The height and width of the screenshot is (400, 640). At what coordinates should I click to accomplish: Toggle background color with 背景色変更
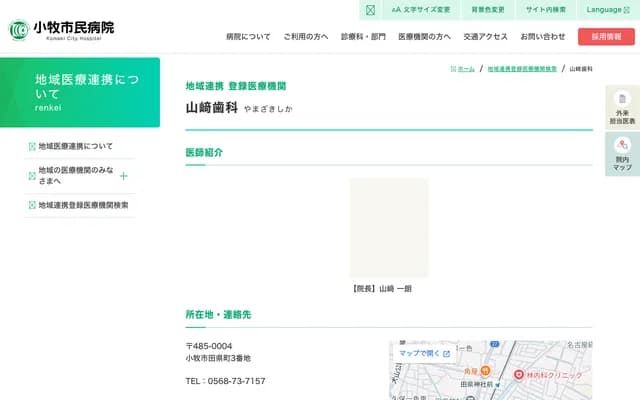click(x=488, y=10)
